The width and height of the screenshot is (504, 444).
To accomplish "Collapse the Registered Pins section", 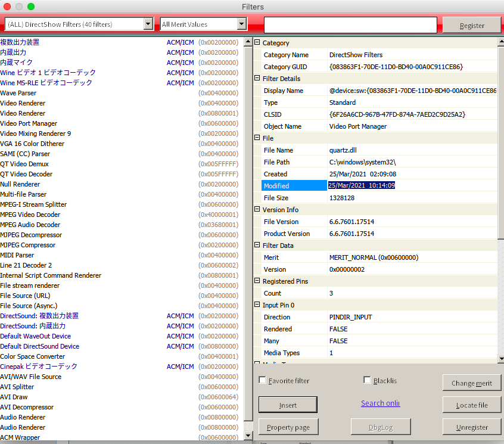I will tap(257, 281).
